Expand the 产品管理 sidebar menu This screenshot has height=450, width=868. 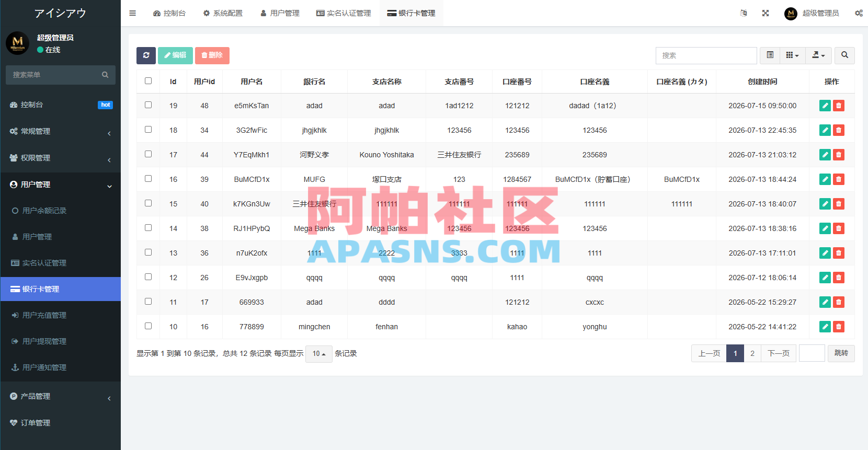pyautogui.click(x=61, y=396)
